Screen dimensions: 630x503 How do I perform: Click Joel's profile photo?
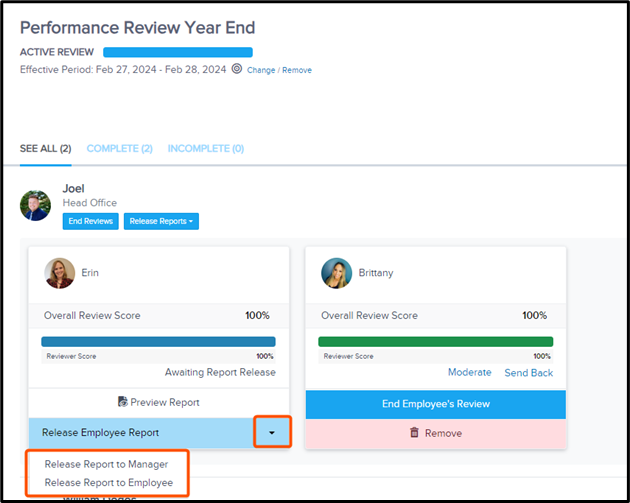click(36, 205)
